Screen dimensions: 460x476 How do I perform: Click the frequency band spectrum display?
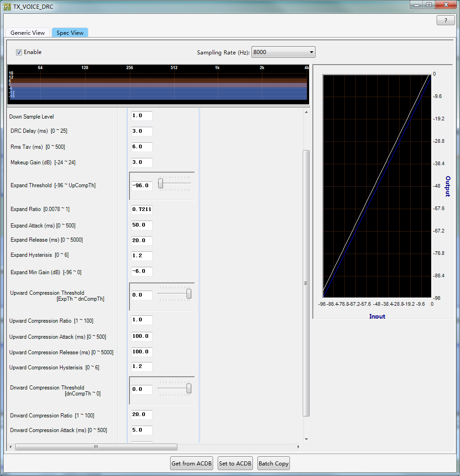(158, 84)
